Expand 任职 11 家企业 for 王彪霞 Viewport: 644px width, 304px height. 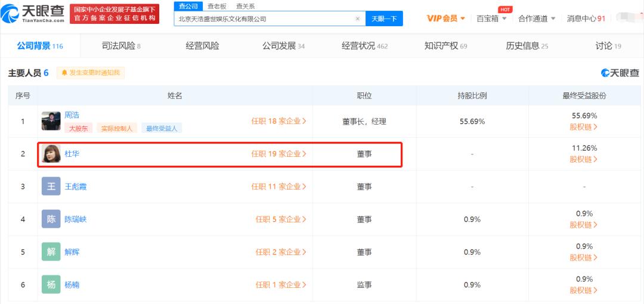(x=279, y=187)
